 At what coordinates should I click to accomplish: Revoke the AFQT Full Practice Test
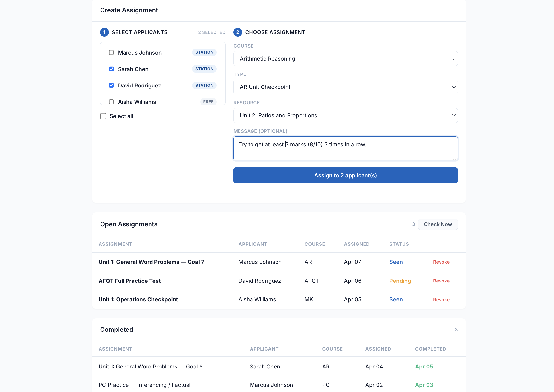(x=441, y=281)
